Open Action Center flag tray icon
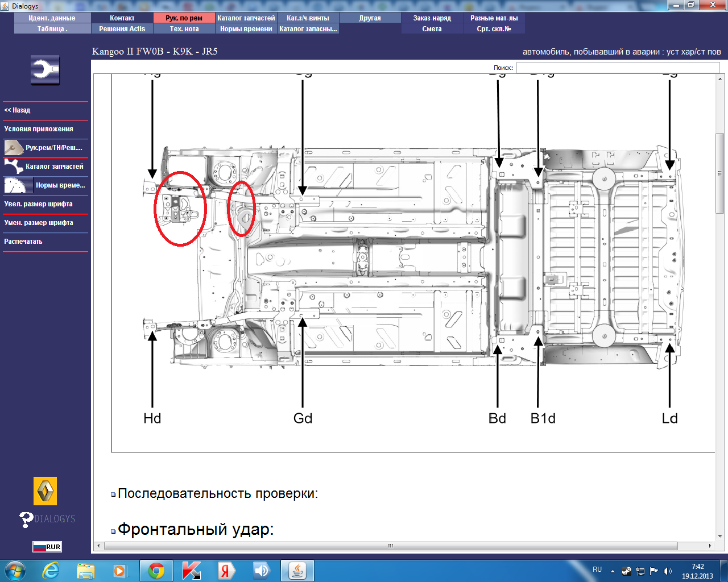The height and width of the screenshot is (582, 728). (654, 571)
